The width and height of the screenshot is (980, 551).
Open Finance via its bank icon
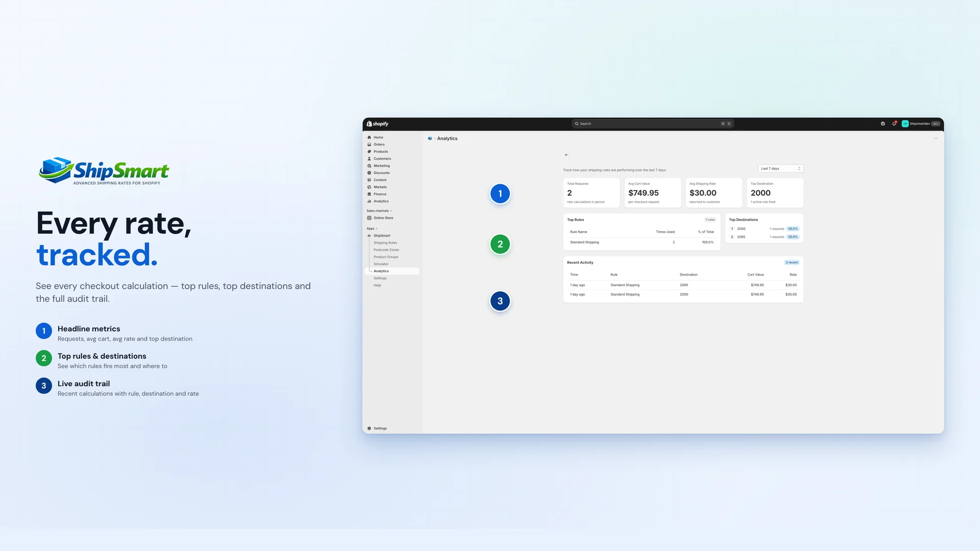(x=369, y=194)
